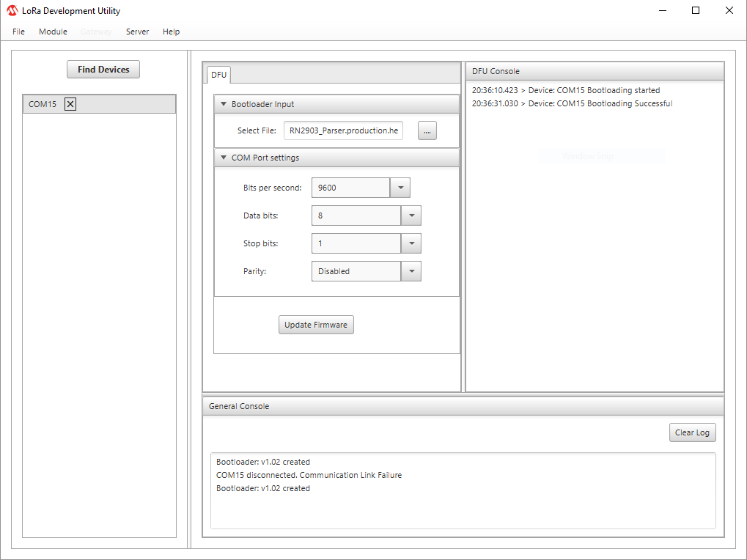This screenshot has height=560, width=747.
Task: Open the Parity dropdown arrow
Action: (x=411, y=271)
